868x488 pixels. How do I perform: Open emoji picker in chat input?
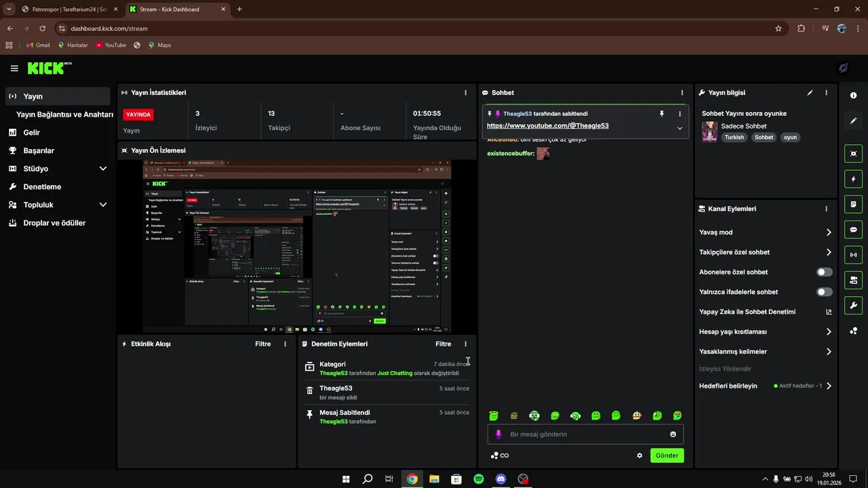(673, 434)
